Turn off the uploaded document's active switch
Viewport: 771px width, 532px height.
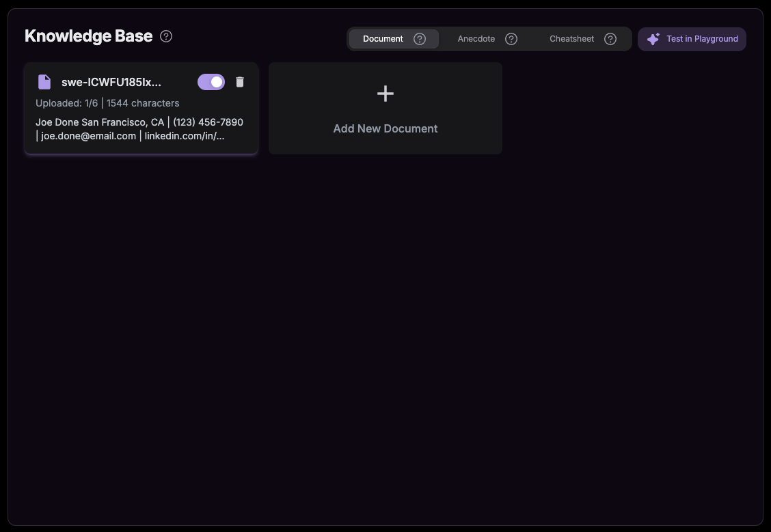[211, 81]
